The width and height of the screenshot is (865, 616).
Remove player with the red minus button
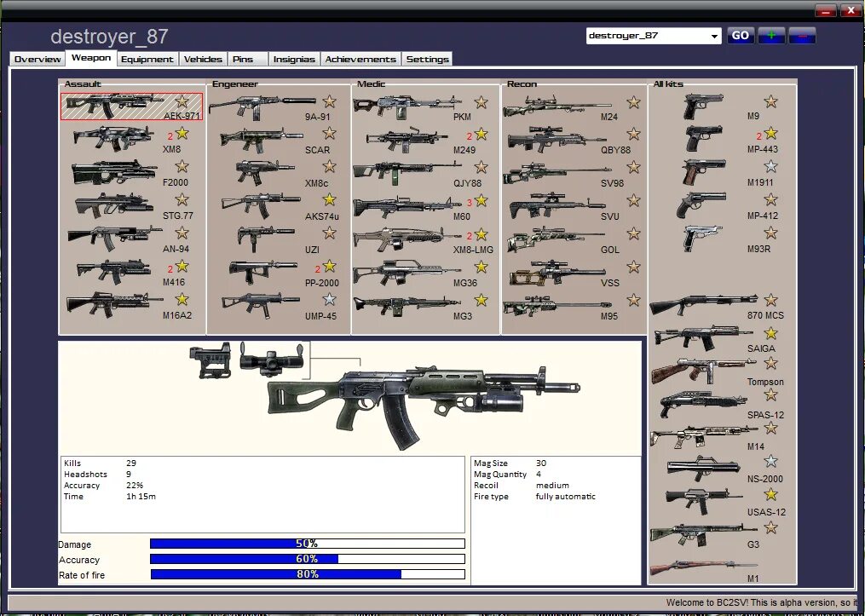pyautogui.click(x=802, y=36)
